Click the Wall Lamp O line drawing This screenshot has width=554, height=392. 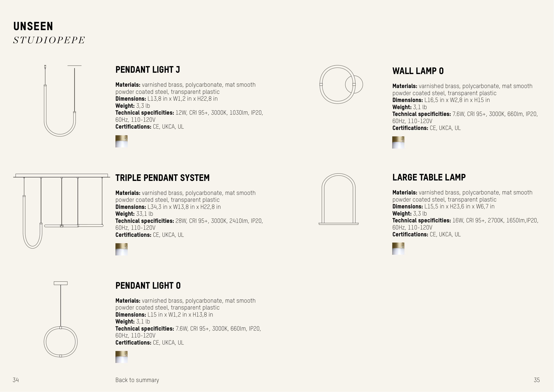341,84
